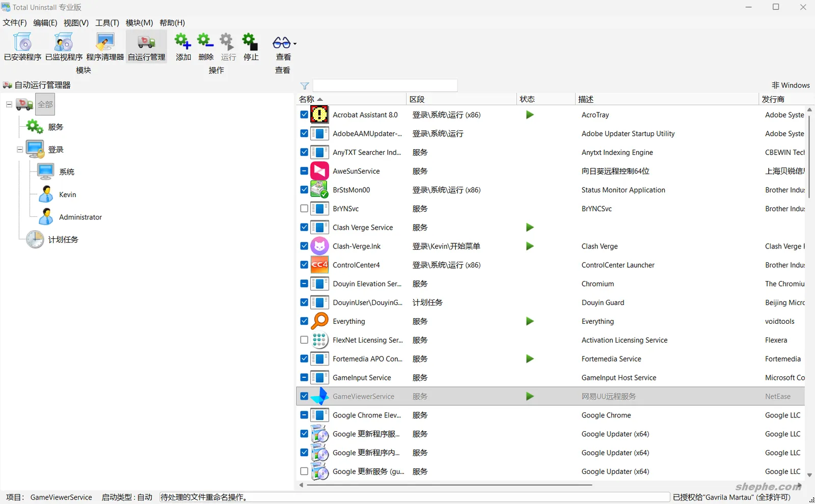Click the 非 Windows filter label

click(x=791, y=85)
